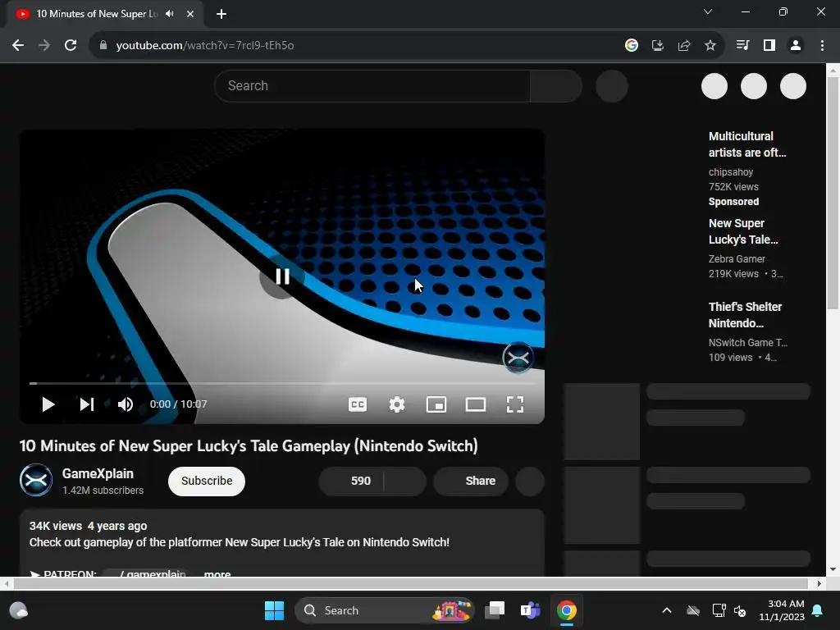Click NSwitch Game T... channel name
Viewport: 840px width, 630px height.
748,342
